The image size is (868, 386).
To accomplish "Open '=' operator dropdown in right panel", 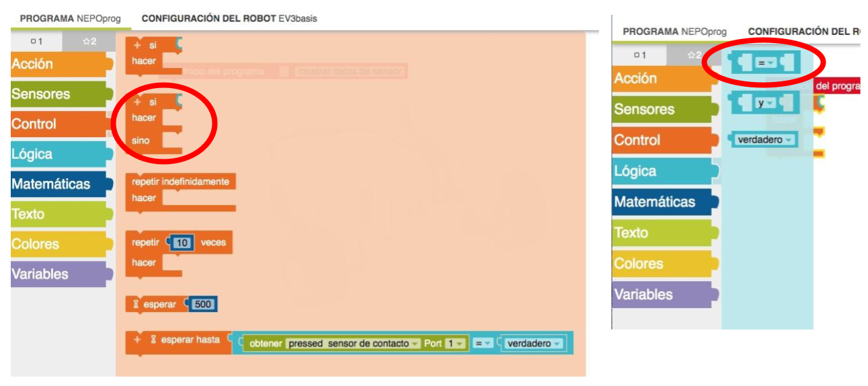I will click(766, 63).
